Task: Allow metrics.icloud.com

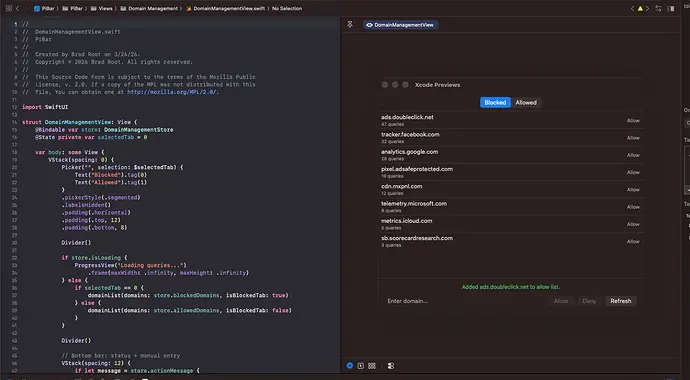Action: coord(633,224)
